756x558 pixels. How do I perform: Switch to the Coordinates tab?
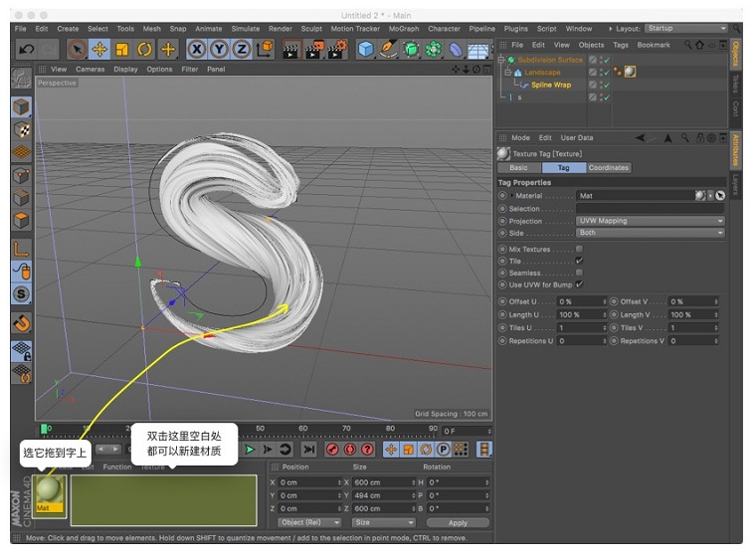(x=608, y=168)
